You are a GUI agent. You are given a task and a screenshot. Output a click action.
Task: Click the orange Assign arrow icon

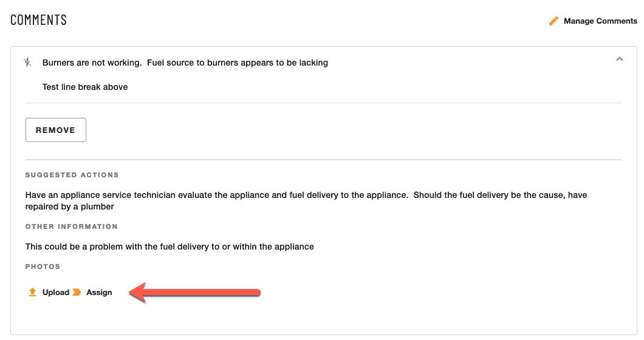[77, 292]
